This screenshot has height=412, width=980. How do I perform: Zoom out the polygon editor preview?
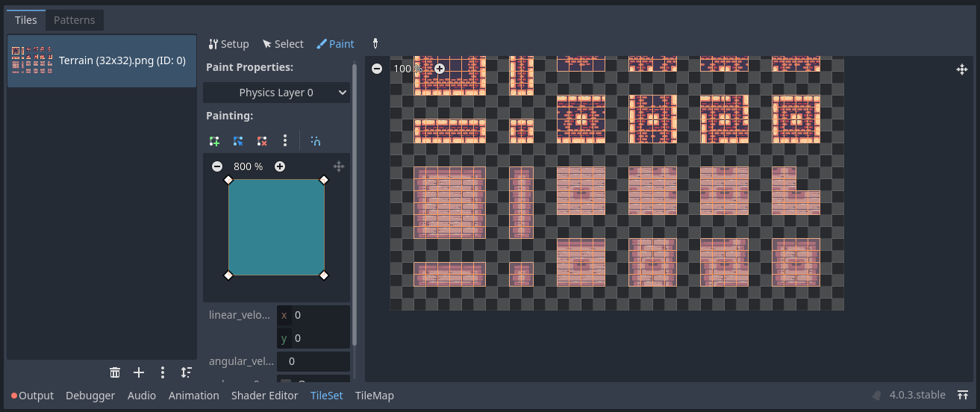tap(217, 166)
